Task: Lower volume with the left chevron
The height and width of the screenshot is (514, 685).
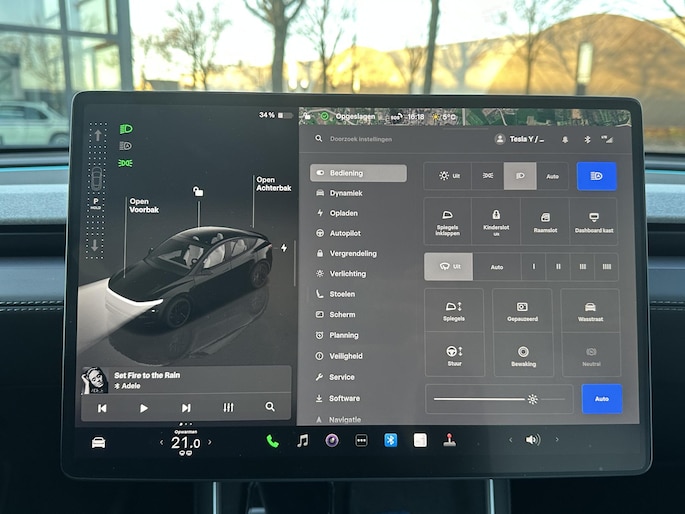Action: point(510,440)
